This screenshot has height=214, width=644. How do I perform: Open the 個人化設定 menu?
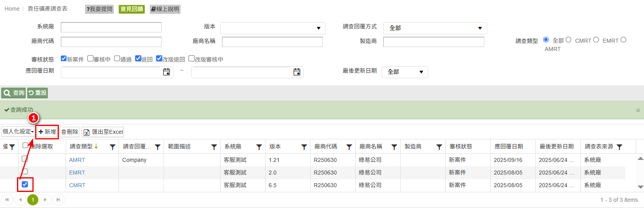pos(18,131)
